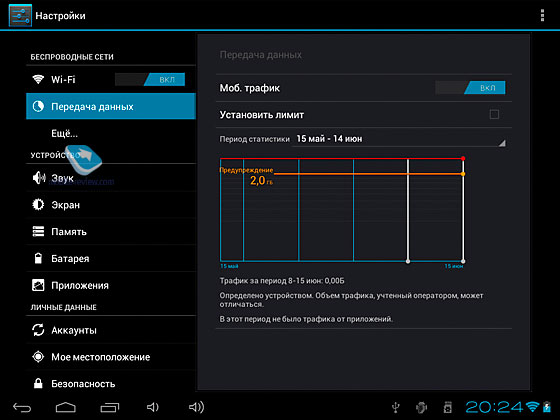Tap the volume up speaker icon
560x420 pixels.
click(196, 407)
